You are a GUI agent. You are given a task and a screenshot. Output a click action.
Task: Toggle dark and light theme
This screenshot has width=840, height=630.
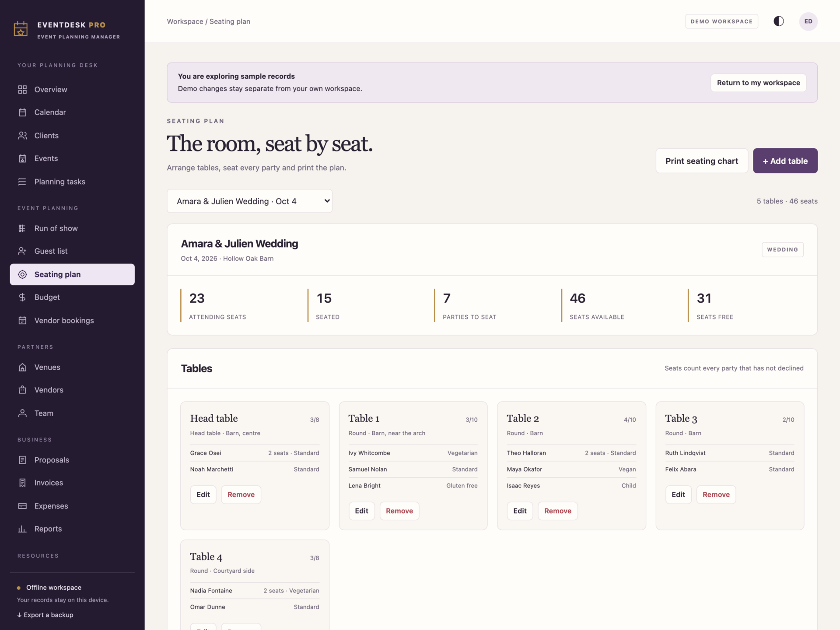778,21
